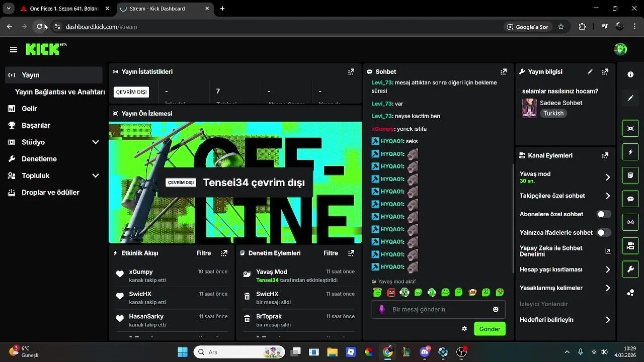This screenshot has height=362, width=644.
Task: Click the Turkish language tag
Action: [553, 114]
